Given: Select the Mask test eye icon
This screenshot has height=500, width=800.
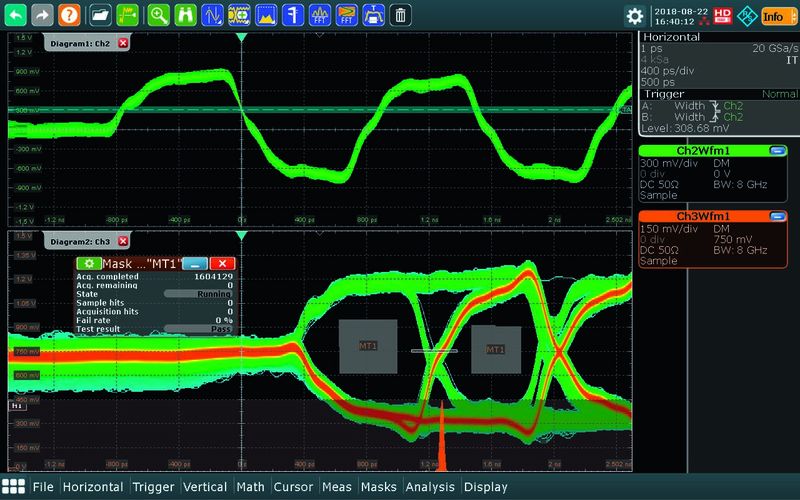Looking at the screenshot, I should (239, 15).
